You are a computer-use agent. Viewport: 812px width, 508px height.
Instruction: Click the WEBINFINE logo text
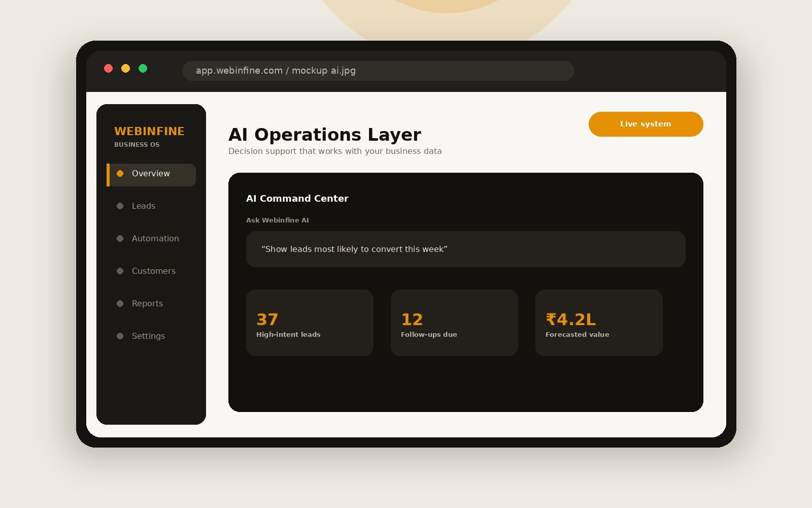click(x=149, y=132)
